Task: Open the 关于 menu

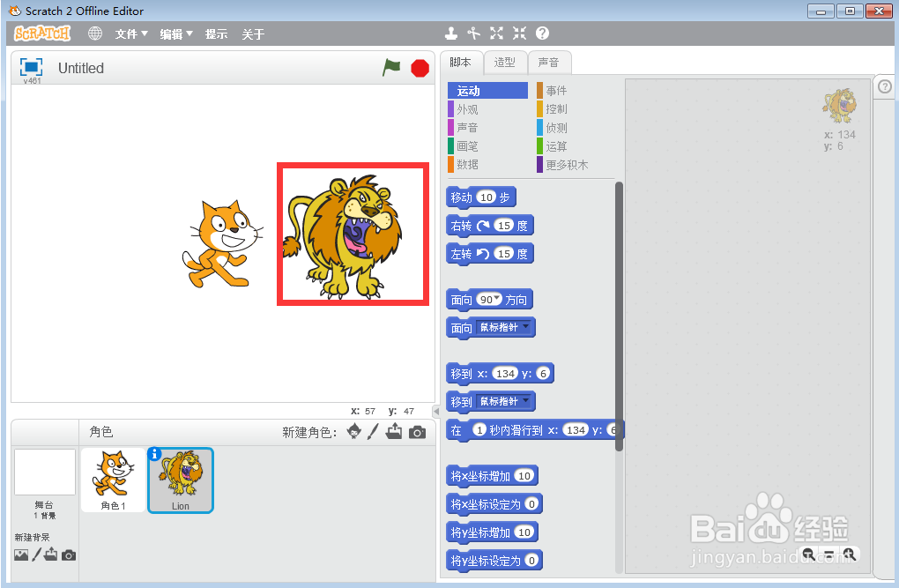Action: [x=253, y=33]
